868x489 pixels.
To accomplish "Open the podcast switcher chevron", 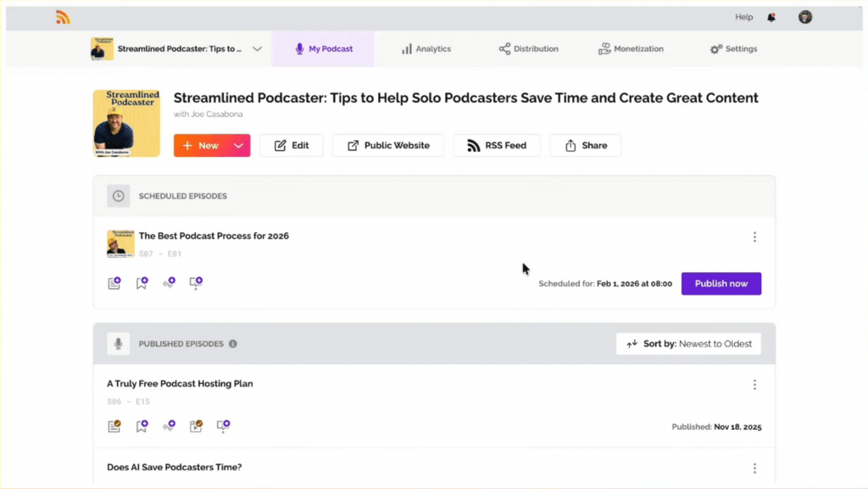I will [x=257, y=48].
